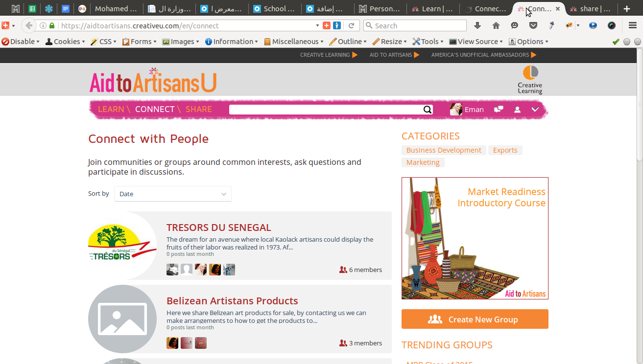Click the orange plus icon in address bar

click(x=327, y=25)
